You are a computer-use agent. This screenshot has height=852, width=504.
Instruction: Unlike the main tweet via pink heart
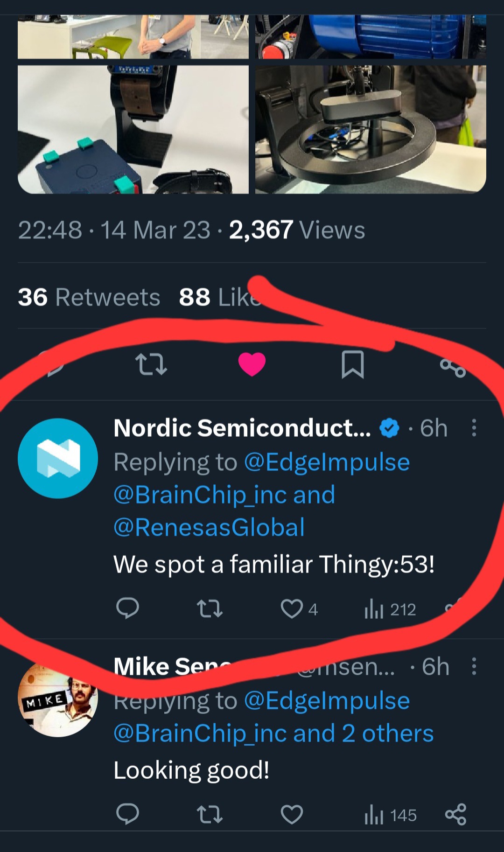pos(252,364)
